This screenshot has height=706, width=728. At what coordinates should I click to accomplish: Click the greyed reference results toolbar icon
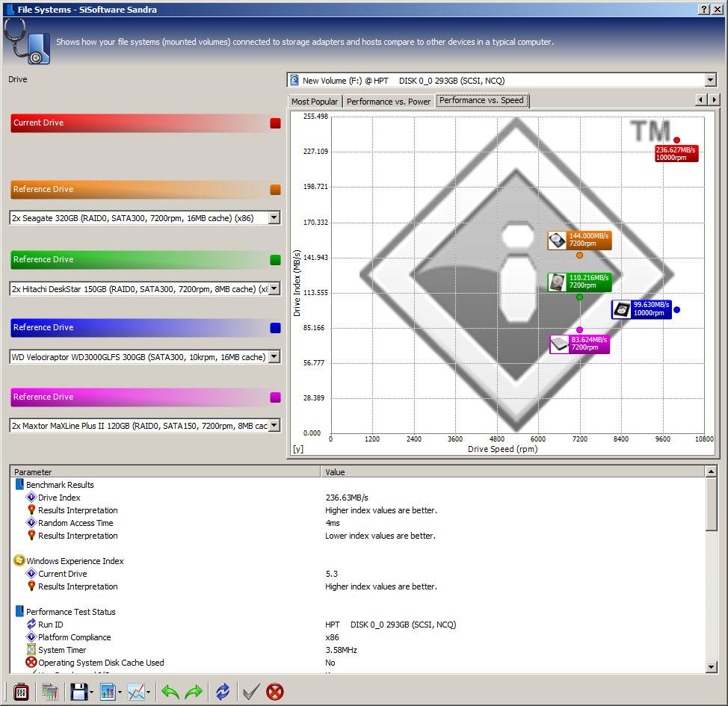[49, 692]
